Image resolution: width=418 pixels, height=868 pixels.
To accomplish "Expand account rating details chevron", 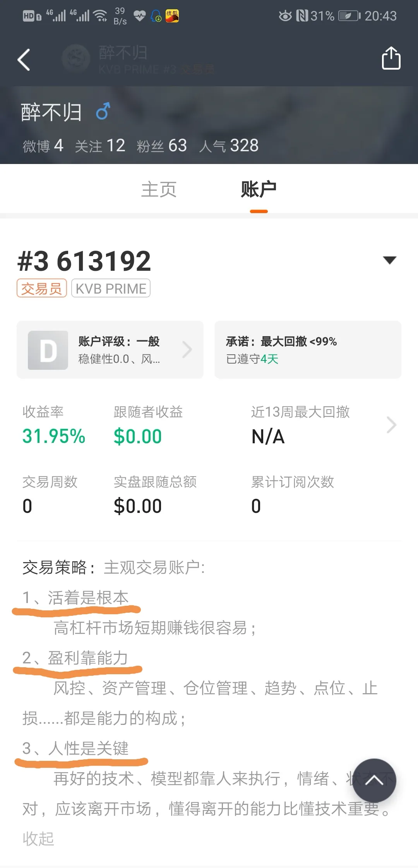I will 187,350.
